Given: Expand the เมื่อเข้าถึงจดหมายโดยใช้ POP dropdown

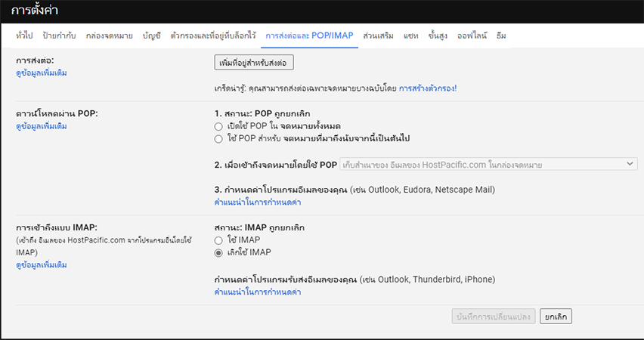Looking at the screenshot, I should 488,164.
